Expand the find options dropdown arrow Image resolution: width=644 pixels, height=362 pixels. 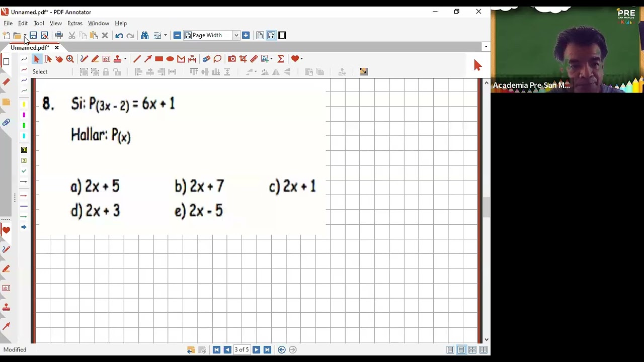point(165,35)
